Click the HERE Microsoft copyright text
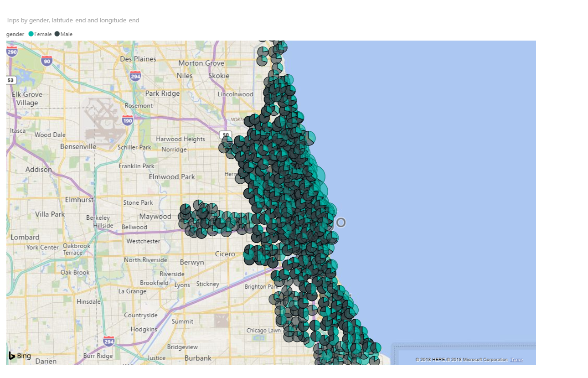 click(461, 360)
